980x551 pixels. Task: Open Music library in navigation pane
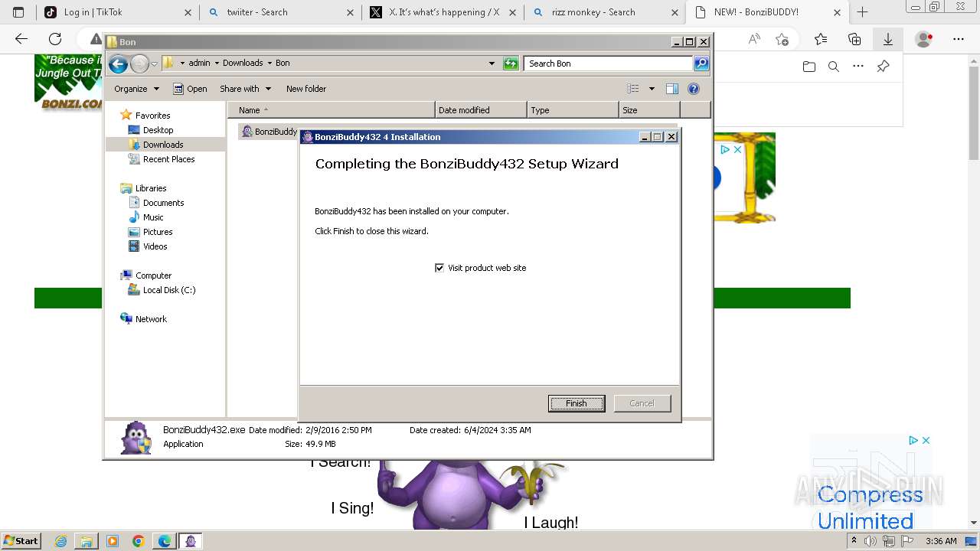(x=153, y=217)
